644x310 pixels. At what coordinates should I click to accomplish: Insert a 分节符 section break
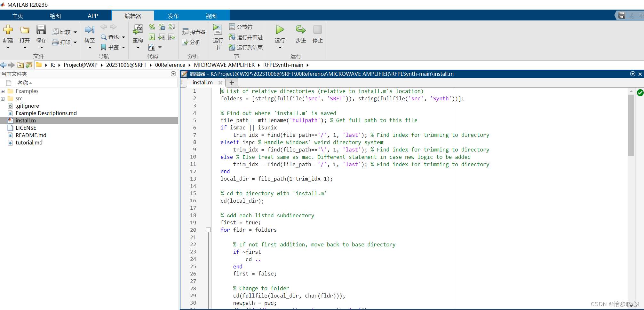pos(241,27)
